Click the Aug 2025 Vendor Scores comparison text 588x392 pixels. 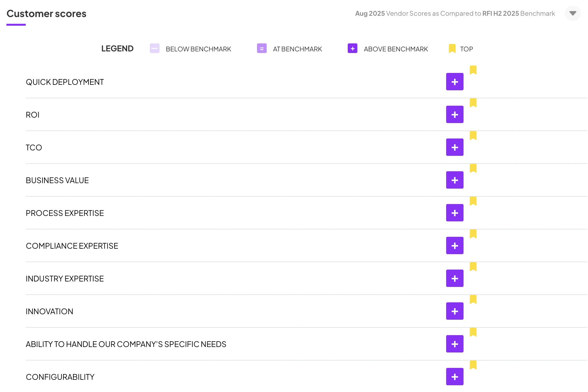(x=455, y=13)
